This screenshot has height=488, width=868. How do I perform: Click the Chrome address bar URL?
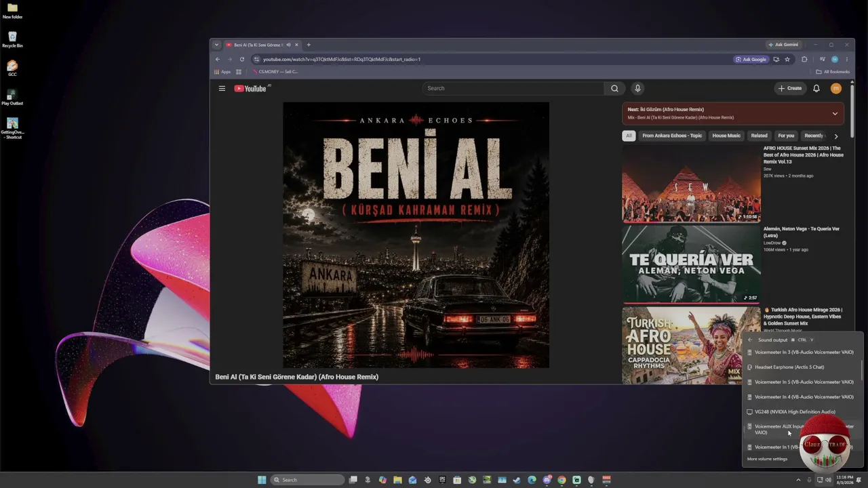[342, 59]
